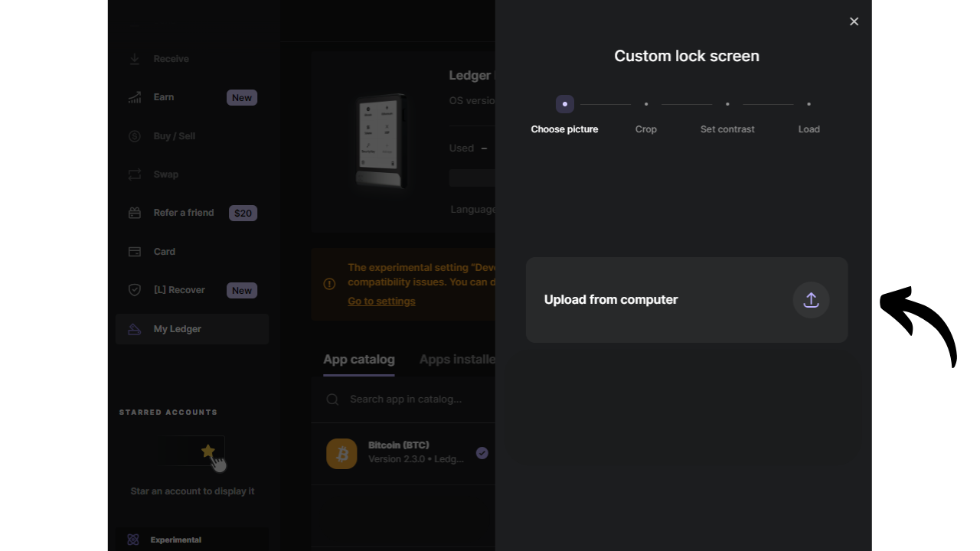Switch to the App catalog tab
Viewport: 980px width, 551px height.
(359, 360)
